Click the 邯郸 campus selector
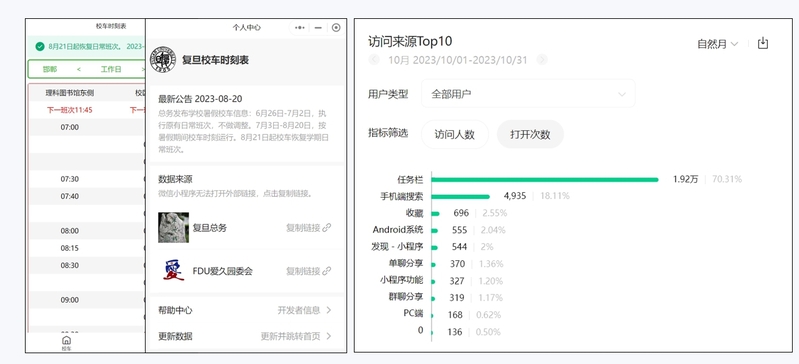799x364 pixels. click(x=50, y=69)
